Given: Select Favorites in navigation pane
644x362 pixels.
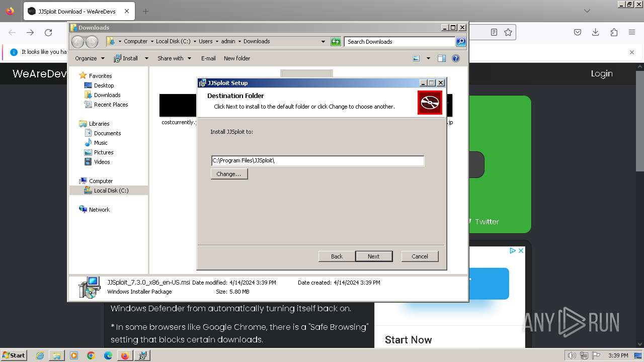Looking at the screenshot, I should point(100,76).
